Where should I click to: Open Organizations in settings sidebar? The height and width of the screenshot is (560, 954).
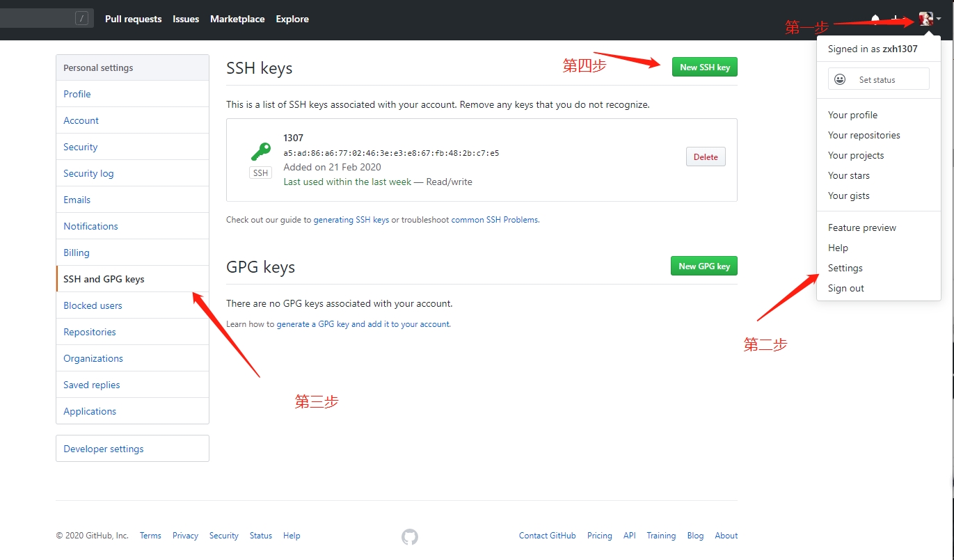[132, 358]
